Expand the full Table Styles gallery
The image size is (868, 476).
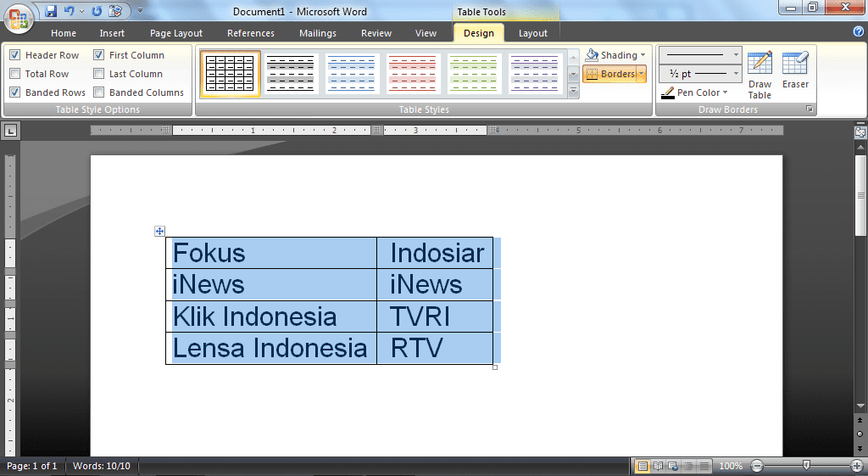click(x=574, y=90)
